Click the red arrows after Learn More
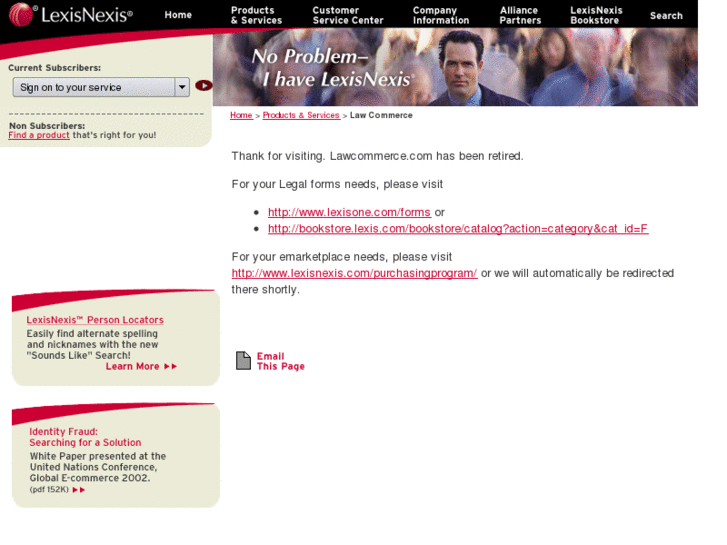Screen dimensions: 727x545 point(171,366)
